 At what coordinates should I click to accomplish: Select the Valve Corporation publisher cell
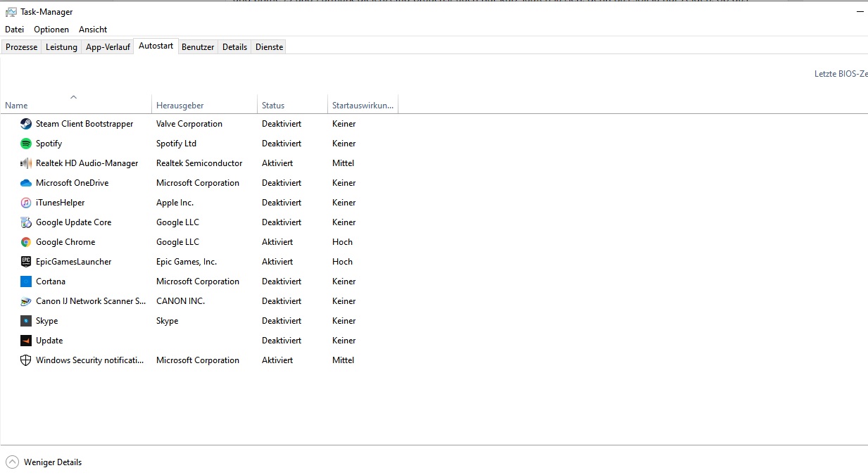[189, 124]
